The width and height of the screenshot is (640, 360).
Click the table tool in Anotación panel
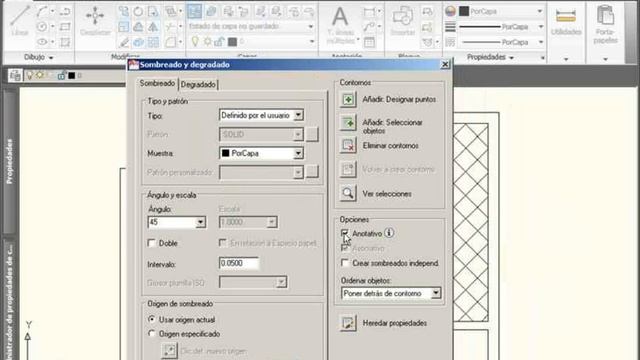[x=369, y=42]
